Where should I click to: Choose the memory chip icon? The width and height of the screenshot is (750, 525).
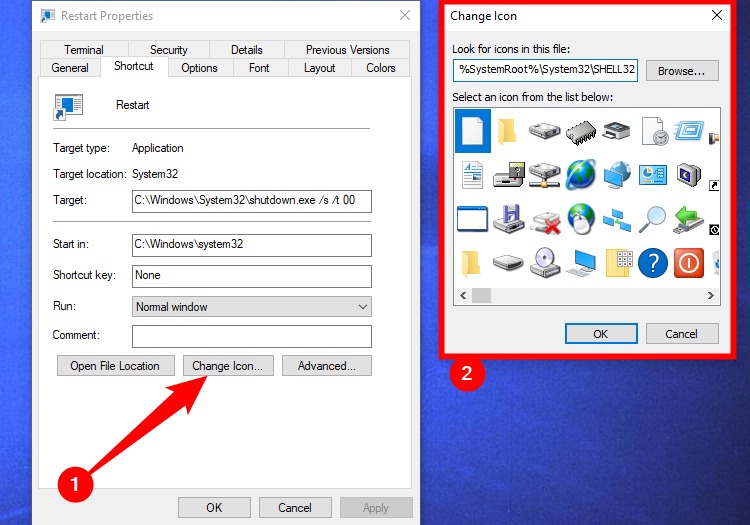tap(581, 131)
